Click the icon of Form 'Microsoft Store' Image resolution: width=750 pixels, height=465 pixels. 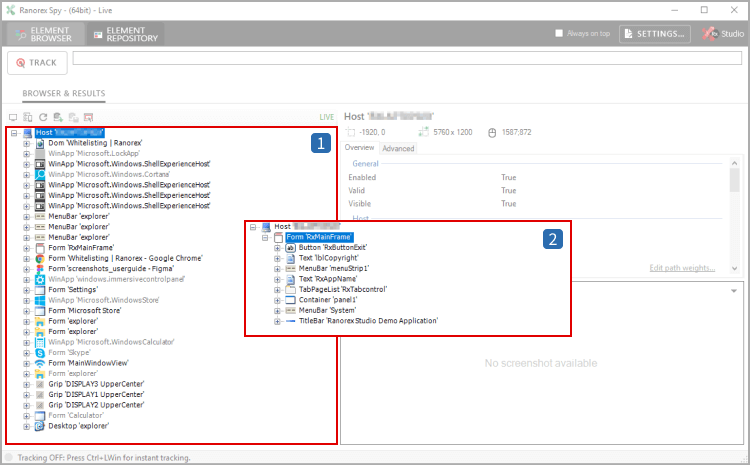point(40,311)
